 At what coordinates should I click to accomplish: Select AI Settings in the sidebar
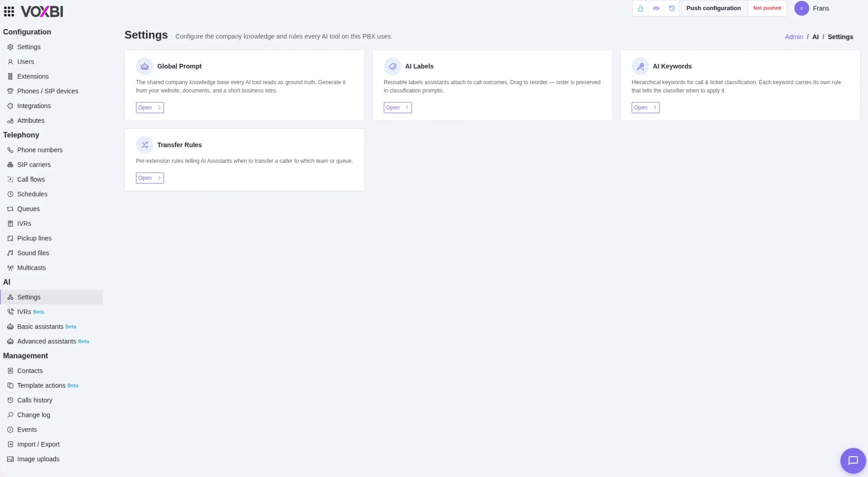(x=51, y=297)
